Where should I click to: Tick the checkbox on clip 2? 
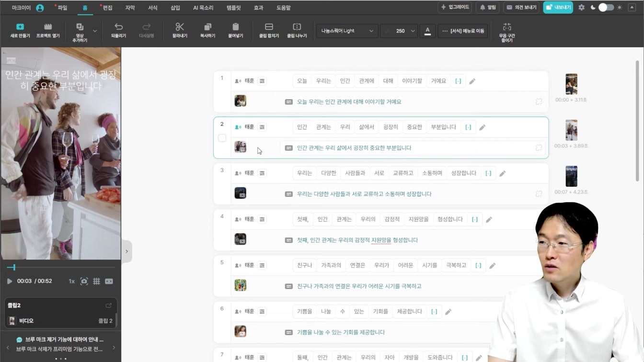(x=222, y=138)
